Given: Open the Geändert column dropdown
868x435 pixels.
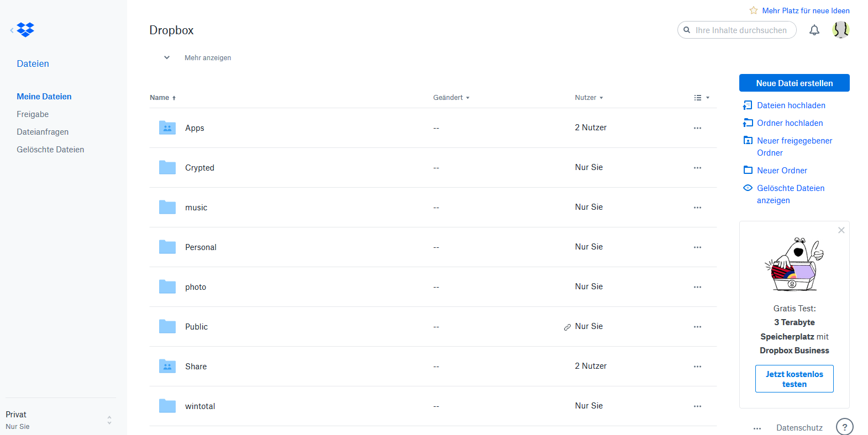Looking at the screenshot, I should pos(451,98).
